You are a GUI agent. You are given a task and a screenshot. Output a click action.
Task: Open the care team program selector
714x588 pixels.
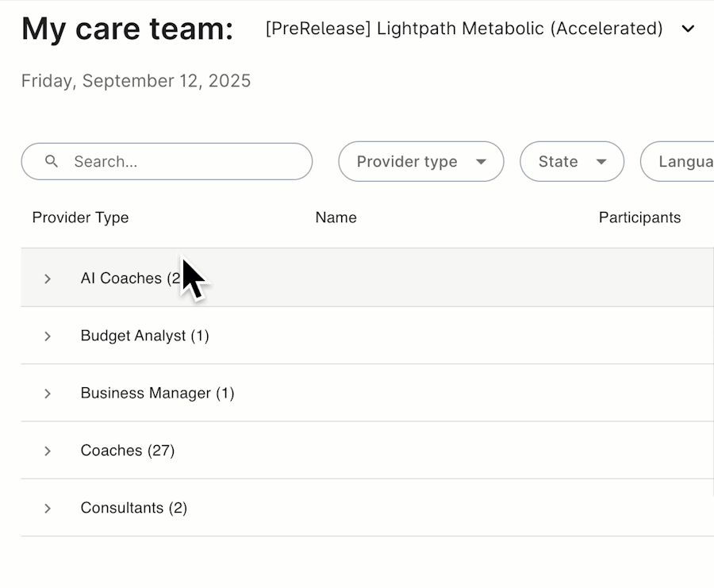(464, 29)
